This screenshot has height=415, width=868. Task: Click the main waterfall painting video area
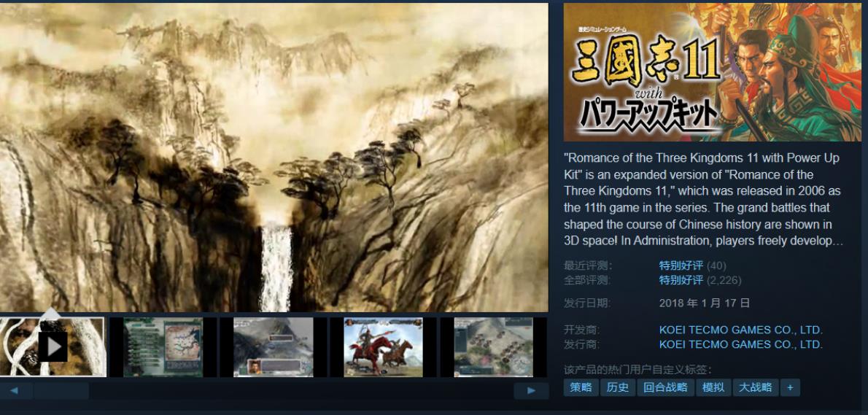click(x=274, y=157)
